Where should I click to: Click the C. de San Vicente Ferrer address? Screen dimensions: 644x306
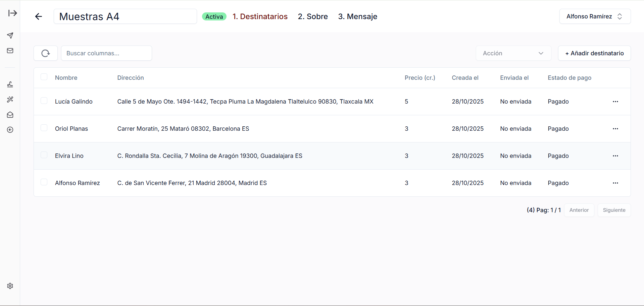point(192,183)
